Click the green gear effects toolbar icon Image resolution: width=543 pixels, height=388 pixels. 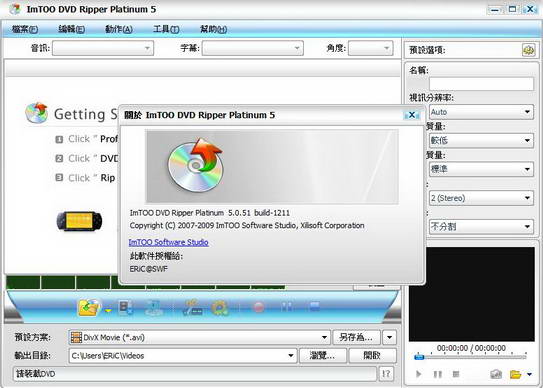[x=220, y=308]
